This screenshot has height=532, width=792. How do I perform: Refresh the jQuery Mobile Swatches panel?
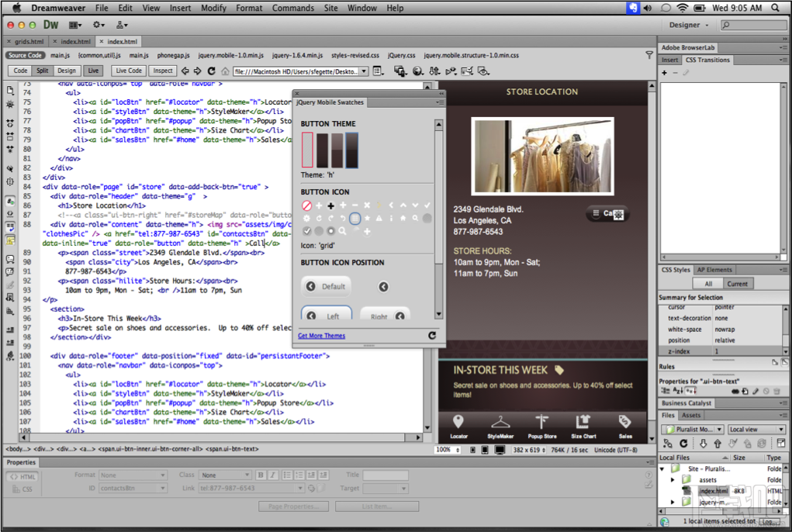coord(434,334)
